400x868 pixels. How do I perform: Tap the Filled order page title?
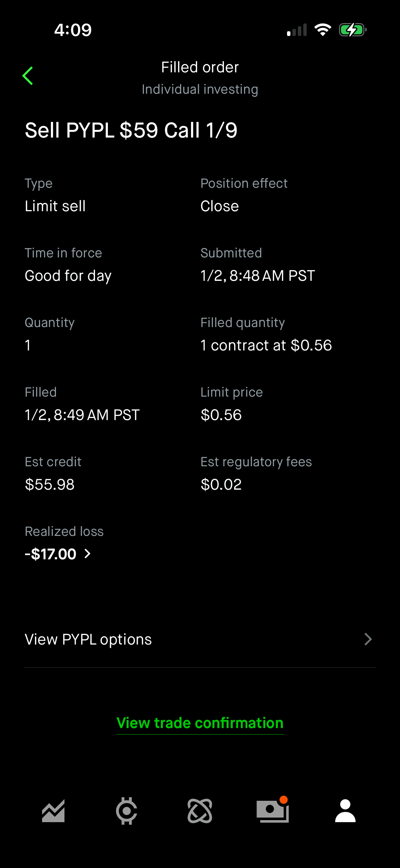[x=200, y=67]
